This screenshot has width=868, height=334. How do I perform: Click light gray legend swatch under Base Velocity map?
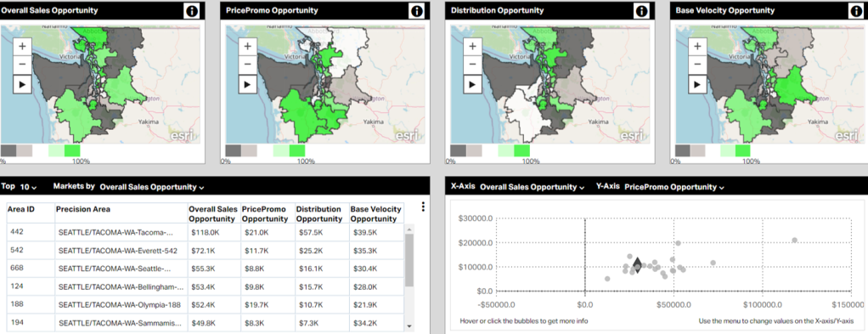pyautogui.click(x=698, y=150)
